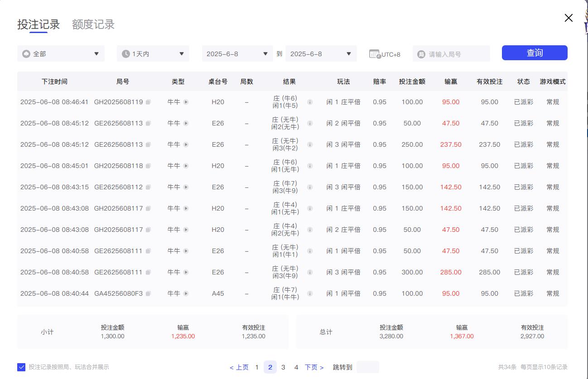Open the end date picker after 到

coord(321,53)
